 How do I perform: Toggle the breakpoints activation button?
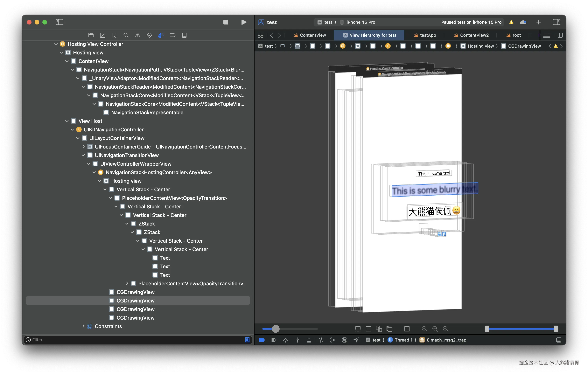click(x=262, y=340)
